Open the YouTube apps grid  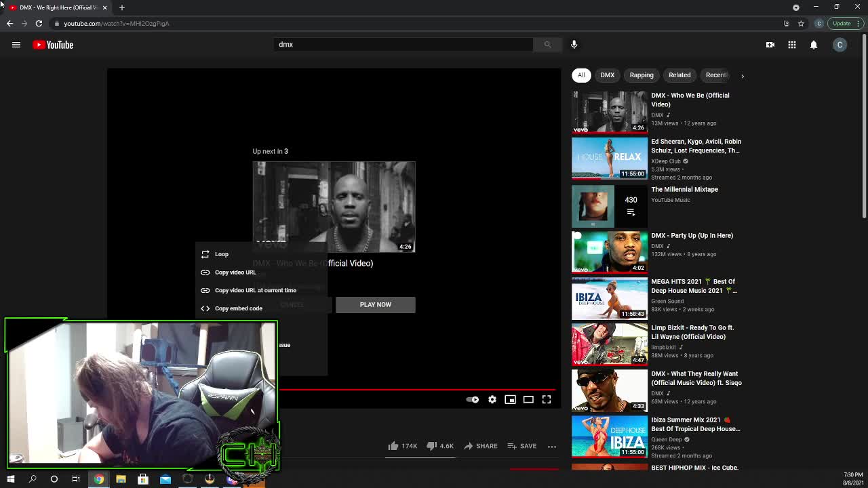pyautogui.click(x=792, y=45)
